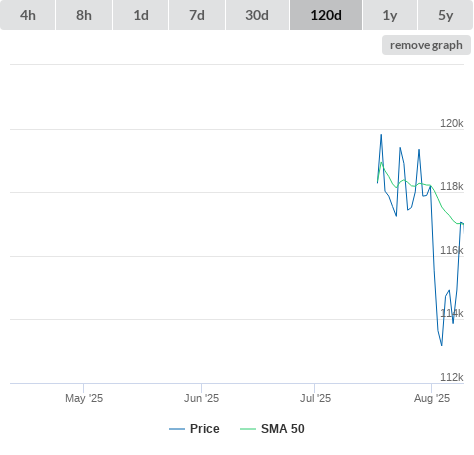Screen dimensions: 474x455
Task: Select the 4h time range tab
Action: (28, 15)
